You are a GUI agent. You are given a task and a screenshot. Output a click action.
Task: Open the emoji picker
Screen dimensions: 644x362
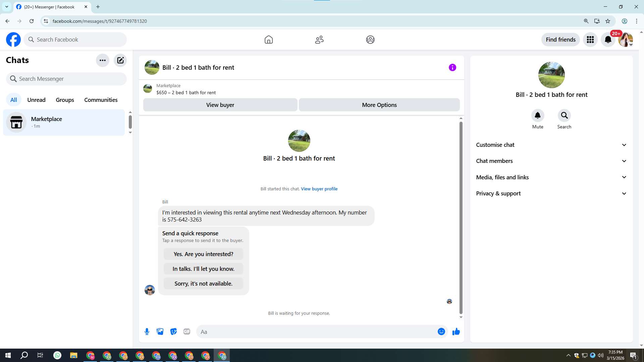click(441, 331)
